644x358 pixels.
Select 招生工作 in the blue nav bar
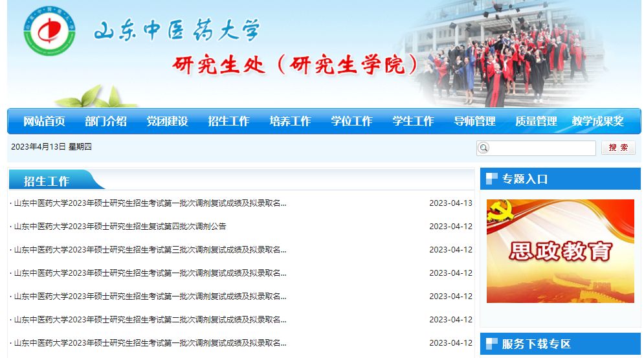(x=228, y=121)
